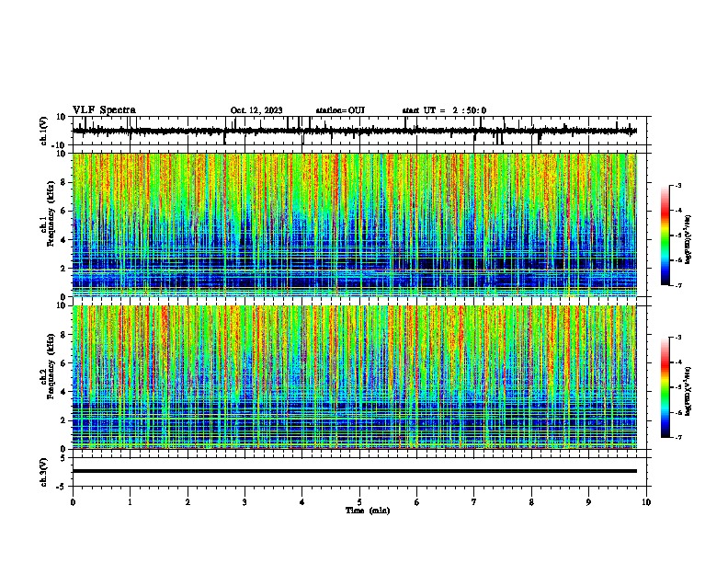The width and height of the screenshot is (728, 563).
Task: Click the "Time (min)" axis label
Action: (368, 511)
